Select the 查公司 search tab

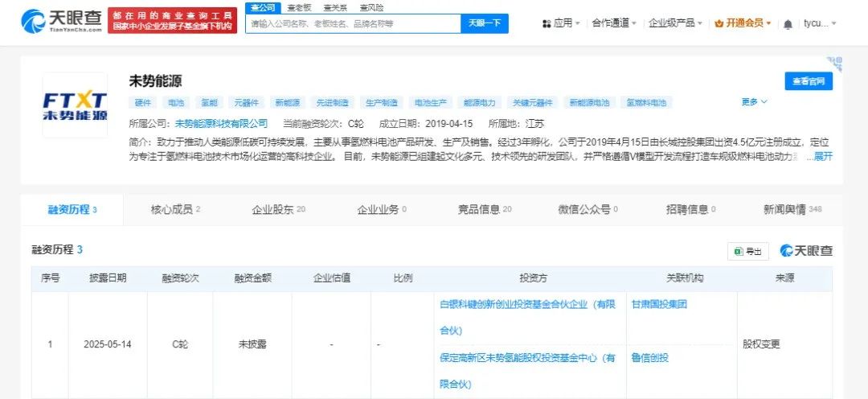(x=262, y=8)
